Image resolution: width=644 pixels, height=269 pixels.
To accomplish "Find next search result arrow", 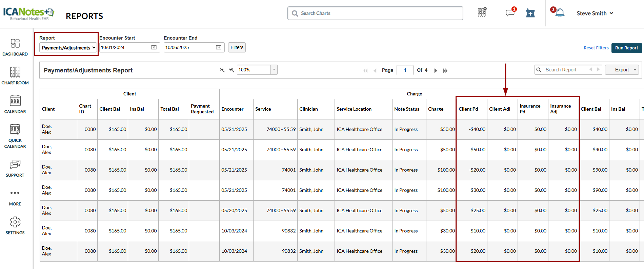I will (598, 69).
